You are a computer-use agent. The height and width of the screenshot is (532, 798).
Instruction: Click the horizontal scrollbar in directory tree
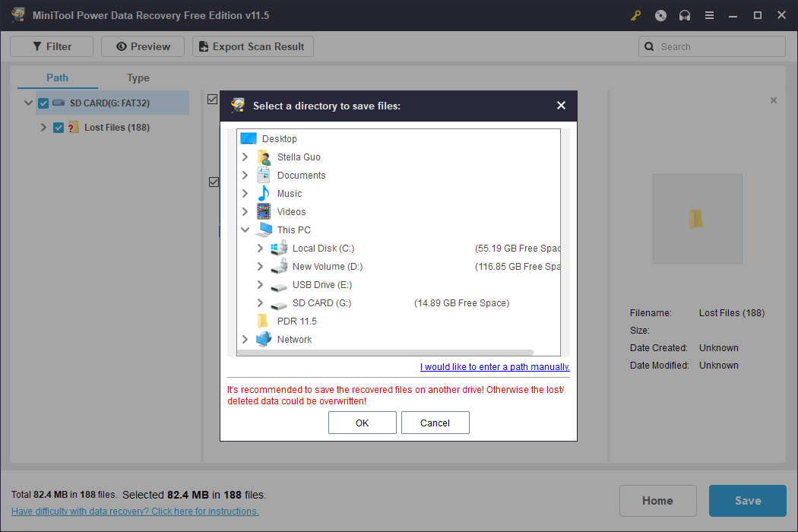[385, 353]
